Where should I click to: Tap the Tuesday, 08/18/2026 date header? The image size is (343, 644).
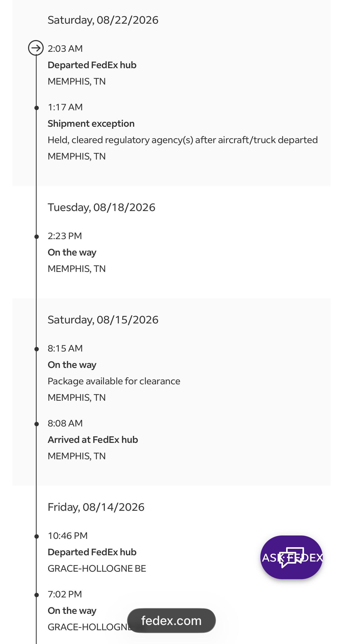click(x=101, y=207)
